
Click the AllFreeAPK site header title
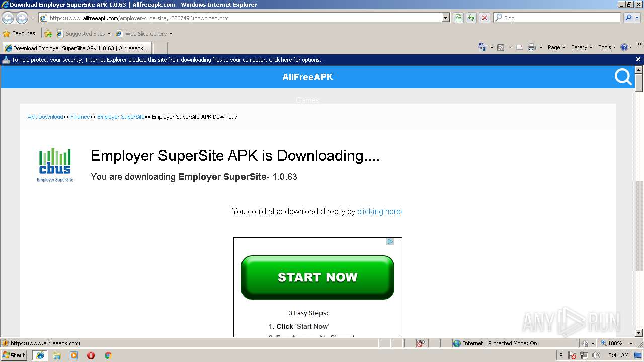pyautogui.click(x=307, y=77)
